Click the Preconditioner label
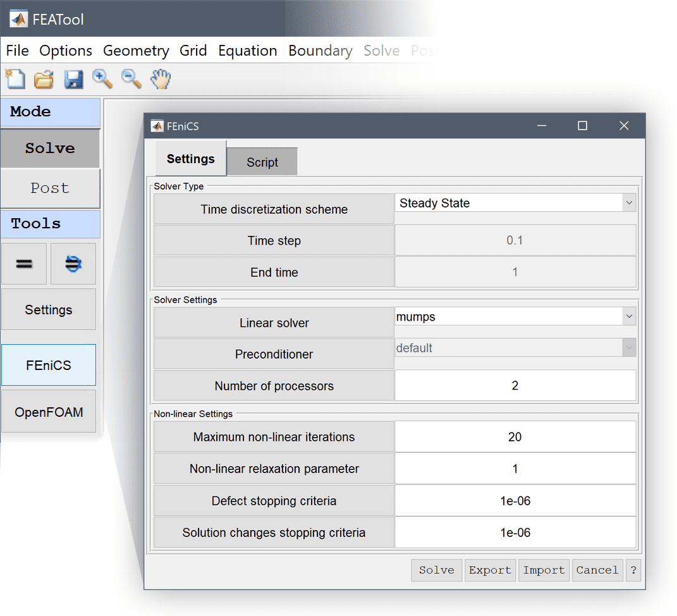 (274, 354)
